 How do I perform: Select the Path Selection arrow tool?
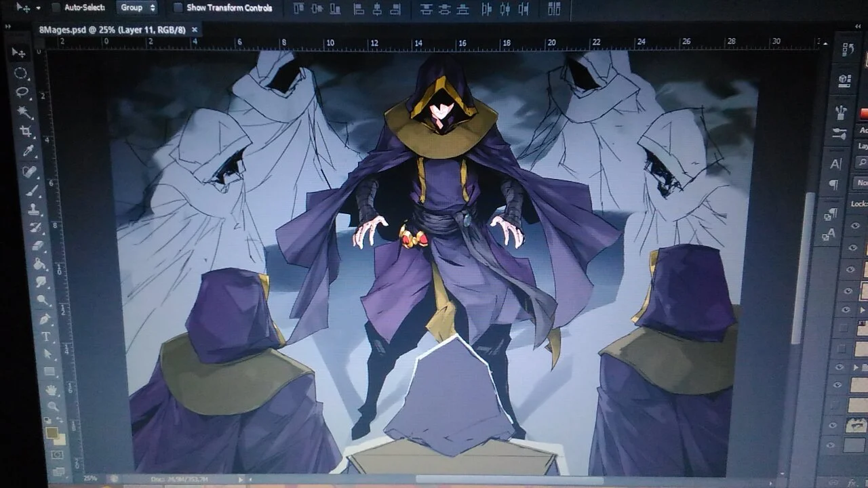pos(47,354)
